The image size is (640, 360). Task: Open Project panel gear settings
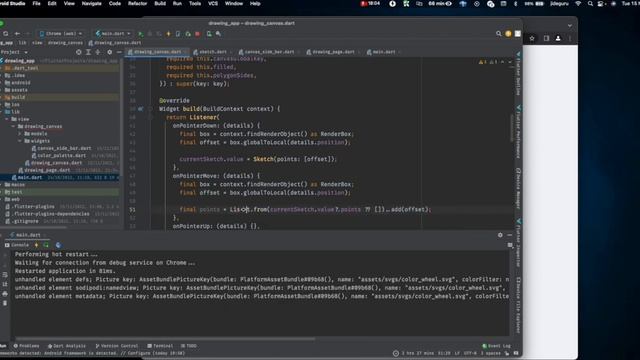[x=109, y=52]
